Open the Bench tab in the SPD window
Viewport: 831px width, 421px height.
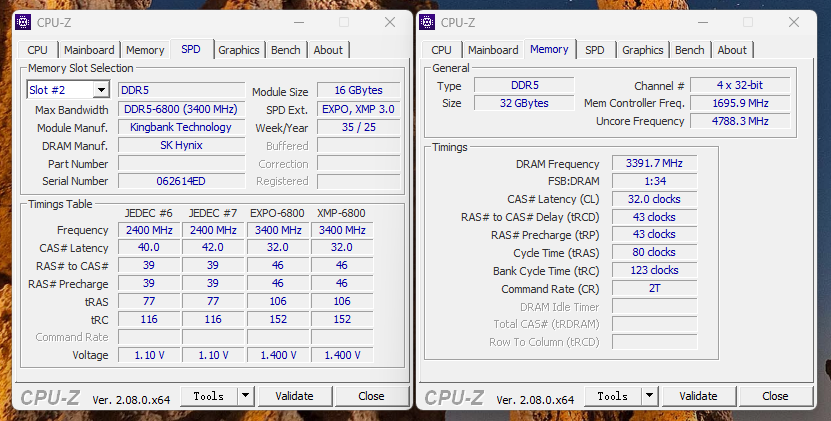click(x=286, y=50)
